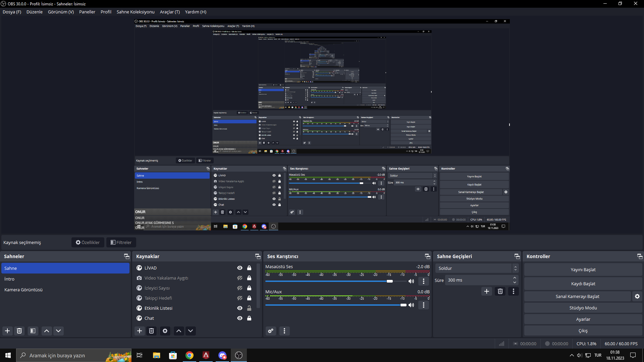Add a scene transition with plus
The height and width of the screenshot is (362, 644).
(x=487, y=291)
